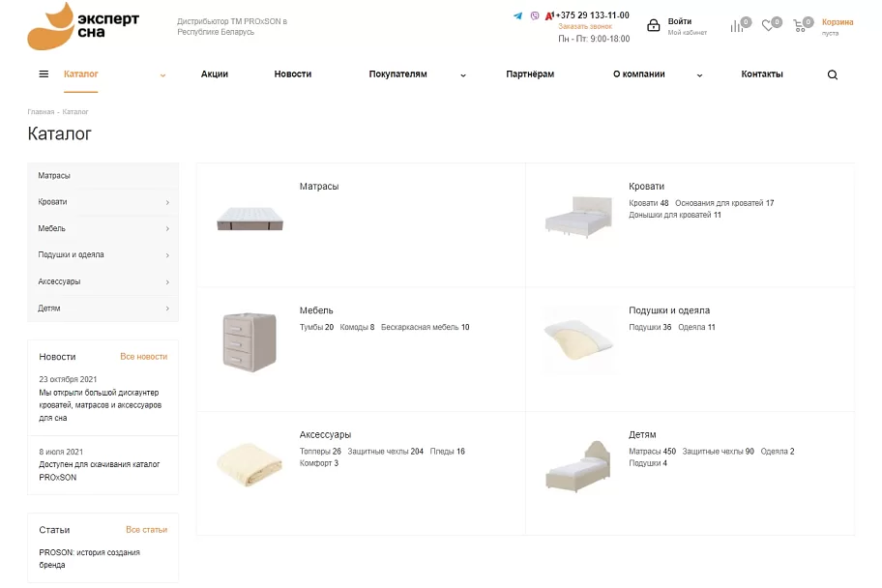Open the Контакты menu item
882x588 pixels.
point(762,73)
